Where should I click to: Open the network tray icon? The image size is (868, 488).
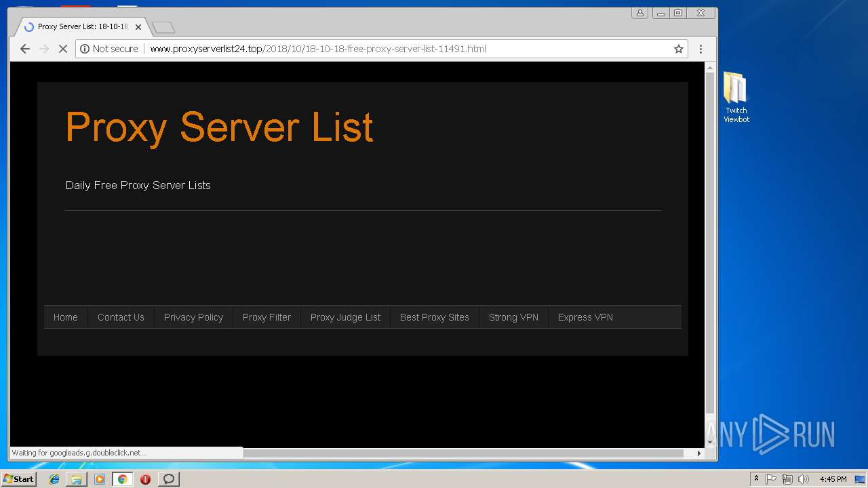click(787, 479)
